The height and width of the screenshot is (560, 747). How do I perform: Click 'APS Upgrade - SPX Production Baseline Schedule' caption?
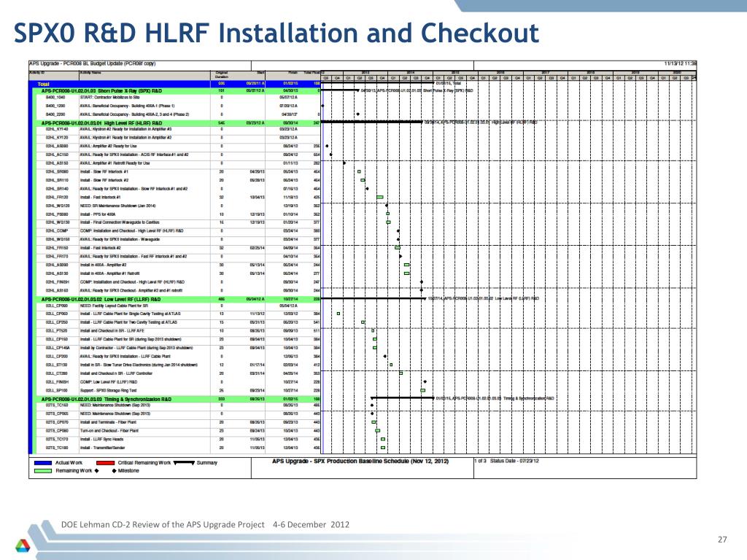[360, 461]
